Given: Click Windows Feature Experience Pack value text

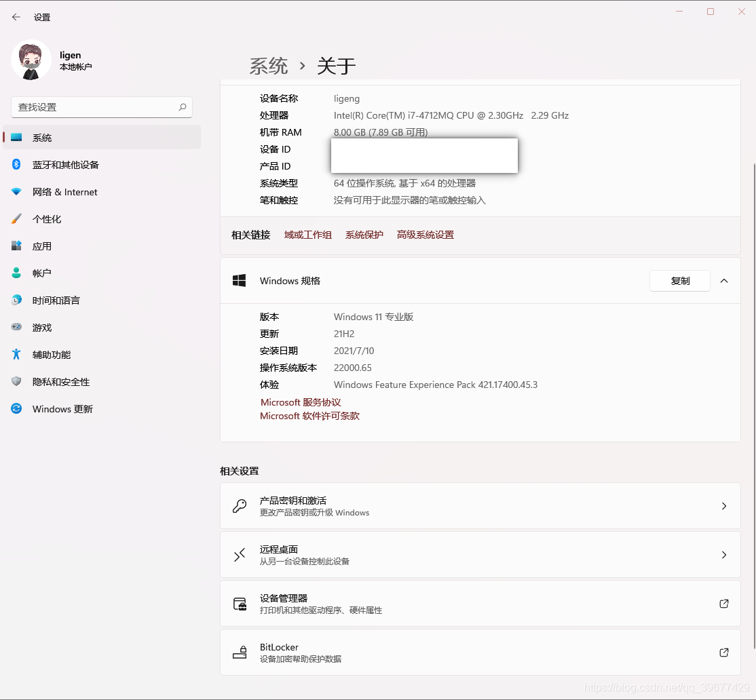Looking at the screenshot, I should 436,385.
